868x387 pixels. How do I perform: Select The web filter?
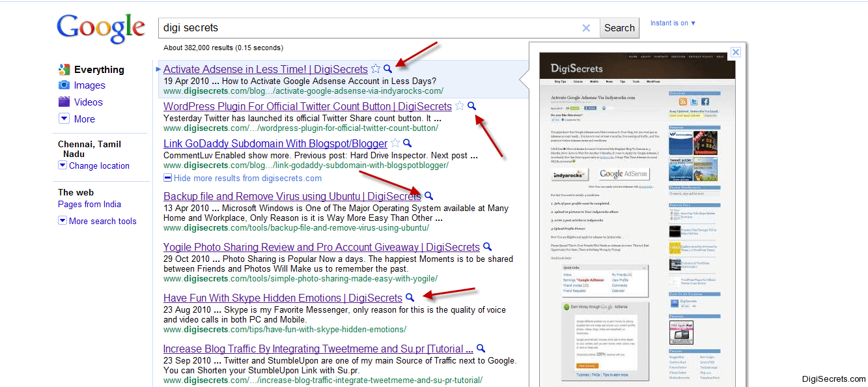76,192
